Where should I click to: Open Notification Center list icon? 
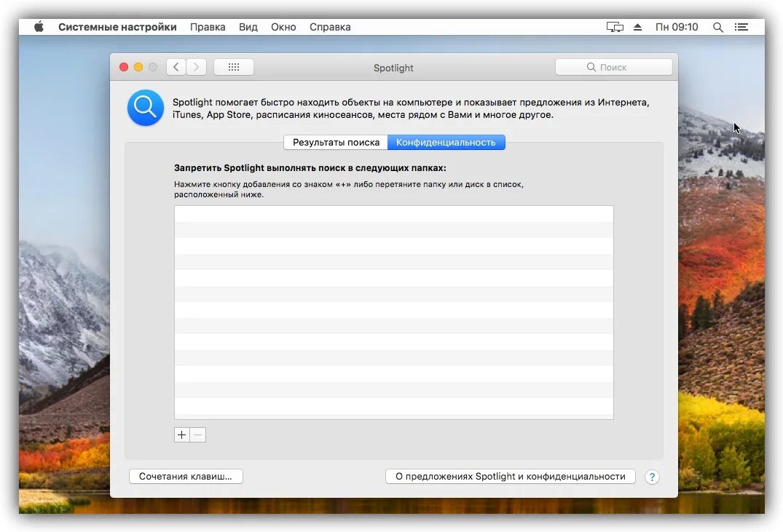coord(741,27)
